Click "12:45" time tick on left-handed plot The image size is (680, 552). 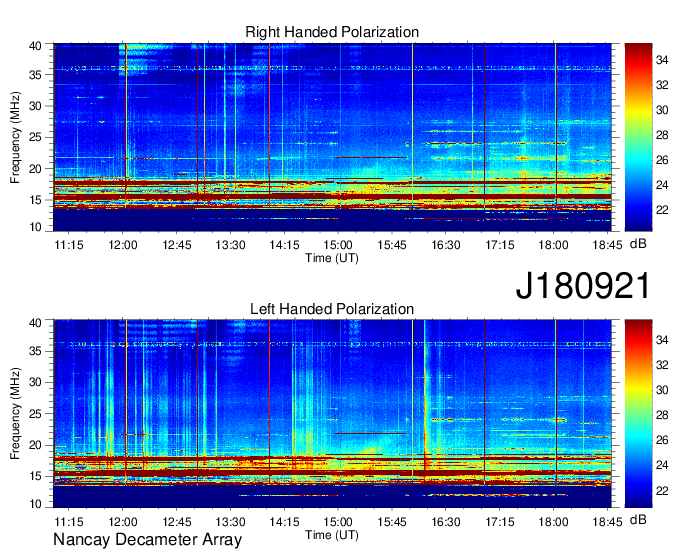pyautogui.click(x=177, y=521)
